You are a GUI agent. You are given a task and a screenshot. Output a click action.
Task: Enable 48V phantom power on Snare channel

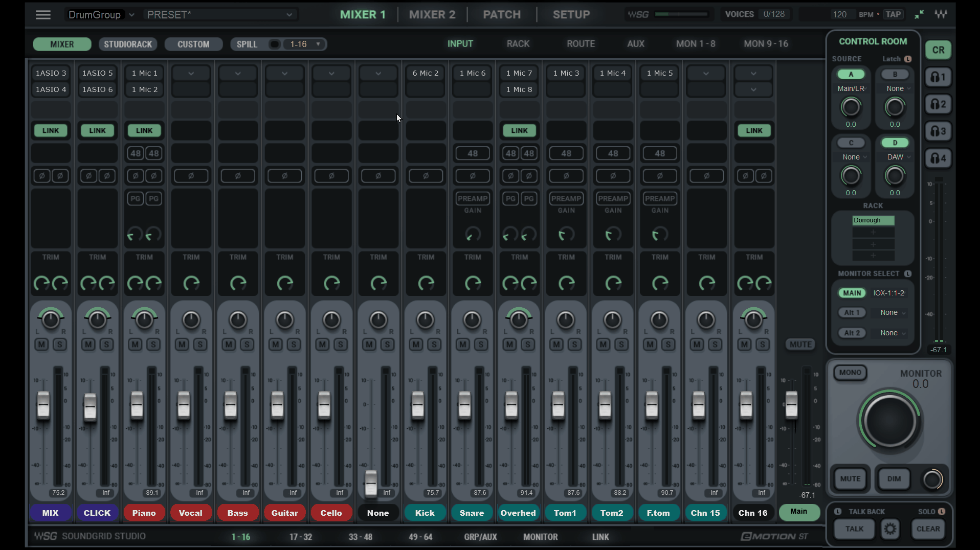click(472, 153)
